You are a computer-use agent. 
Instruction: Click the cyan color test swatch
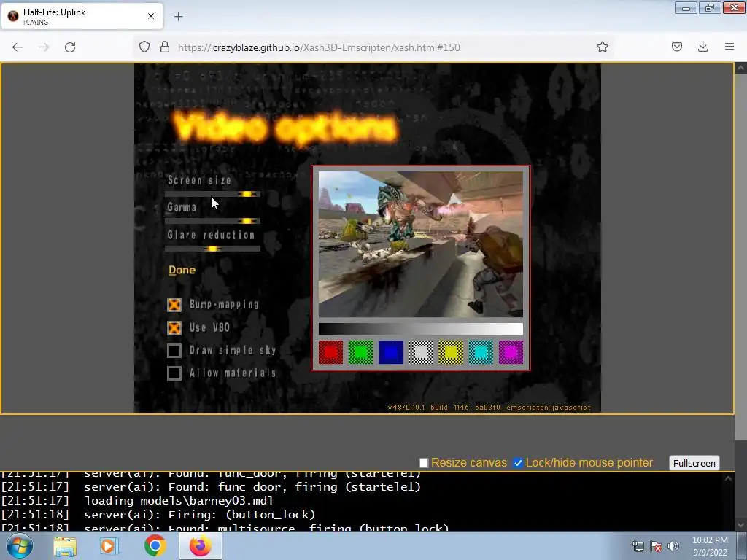pyautogui.click(x=481, y=352)
